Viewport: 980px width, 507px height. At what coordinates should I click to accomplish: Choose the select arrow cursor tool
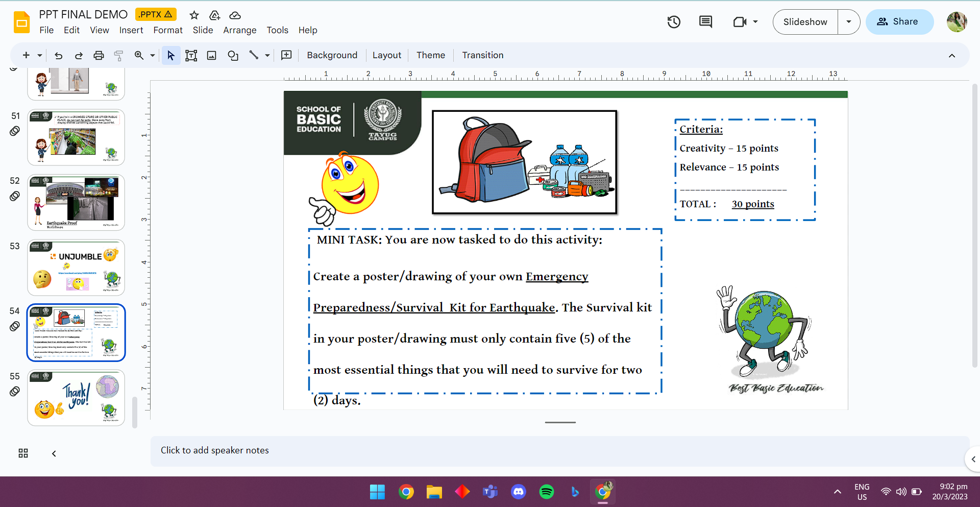[171, 55]
